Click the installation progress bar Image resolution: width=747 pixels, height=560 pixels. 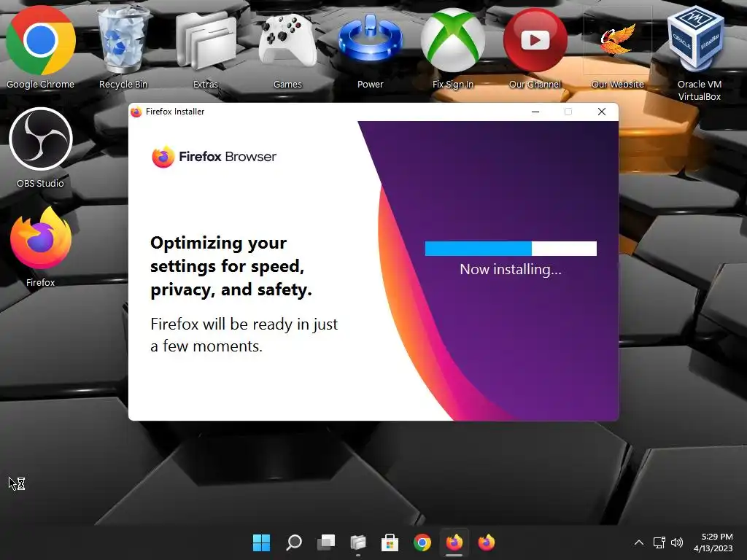[x=511, y=249]
